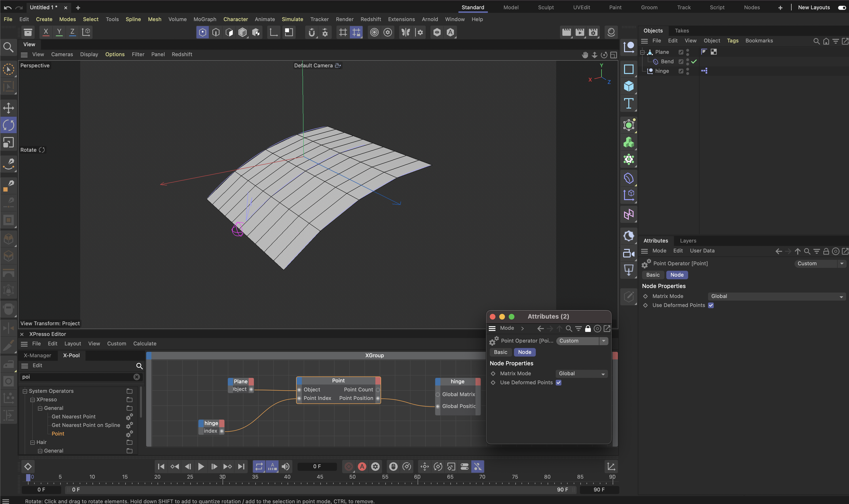This screenshot has width=849, height=504.
Task: Select the Rotate tool in left toolbar
Action: tap(9, 125)
